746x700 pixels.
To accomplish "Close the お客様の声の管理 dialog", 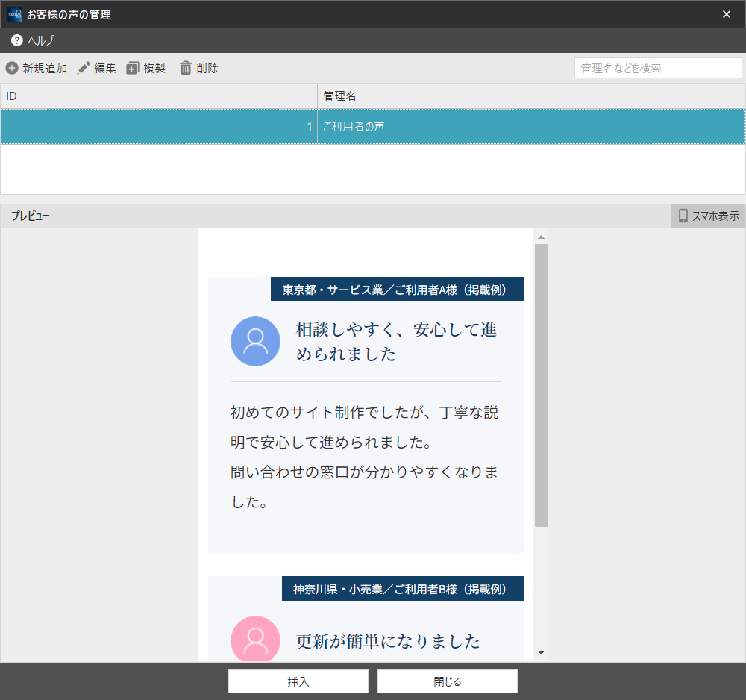I will click(x=727, y=14).
